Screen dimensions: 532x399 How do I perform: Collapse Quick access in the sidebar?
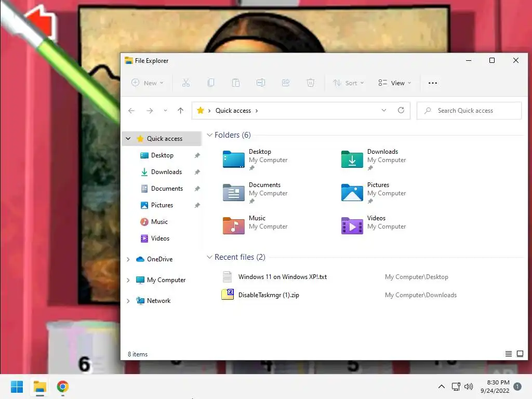(x=128, y=138)
